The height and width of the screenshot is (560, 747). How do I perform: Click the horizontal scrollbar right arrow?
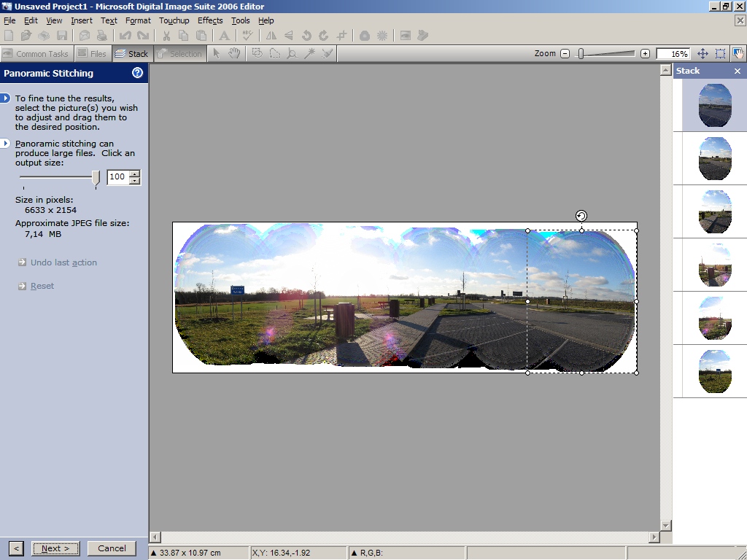coord(654,537)
